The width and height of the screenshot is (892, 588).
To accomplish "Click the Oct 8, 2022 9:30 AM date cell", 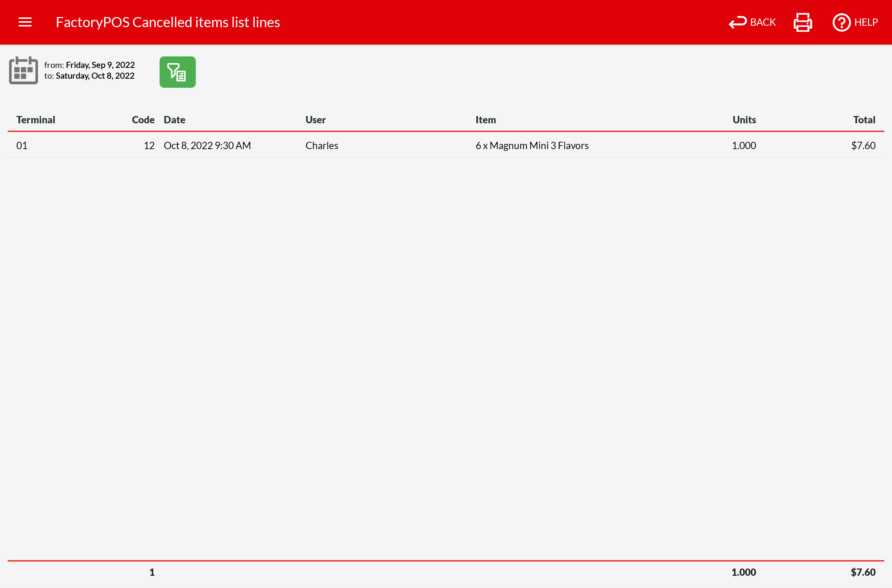I will point(207,146).
